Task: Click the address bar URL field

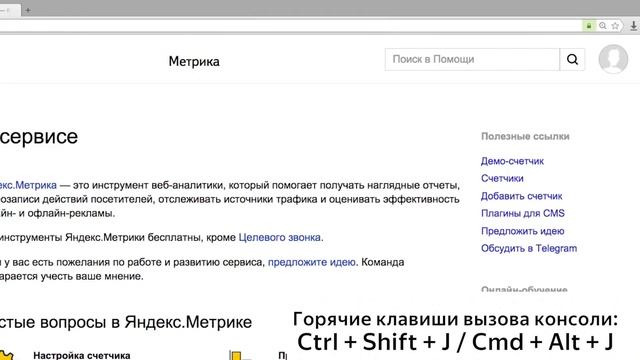Action: [x=290, y=26]
